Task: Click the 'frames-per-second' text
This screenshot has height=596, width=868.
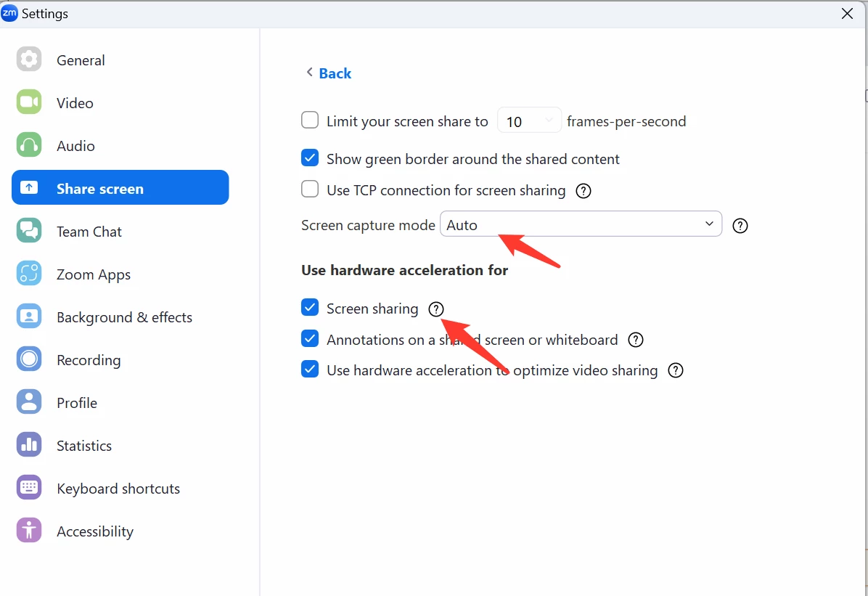Action: pos(626,121)
